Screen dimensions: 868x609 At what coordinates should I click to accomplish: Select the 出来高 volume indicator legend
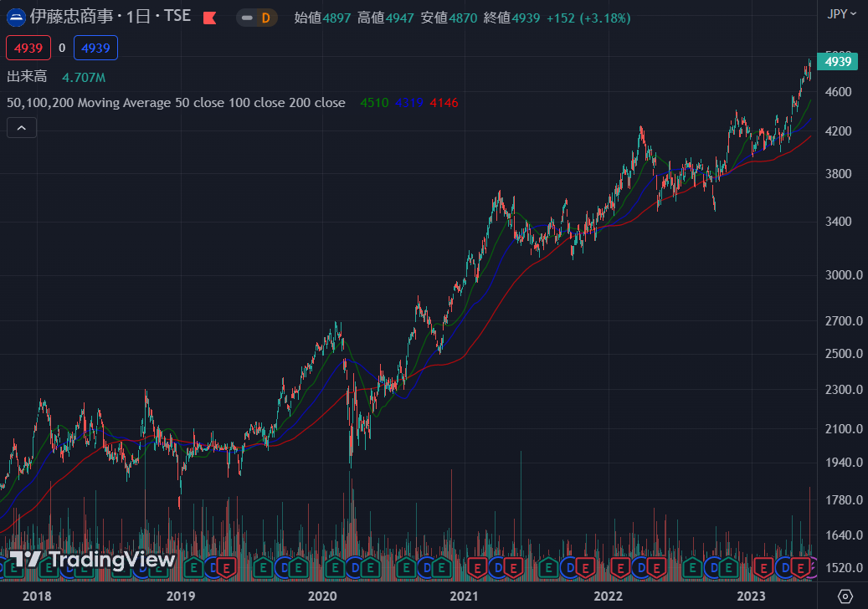click(x=27, y=76)
